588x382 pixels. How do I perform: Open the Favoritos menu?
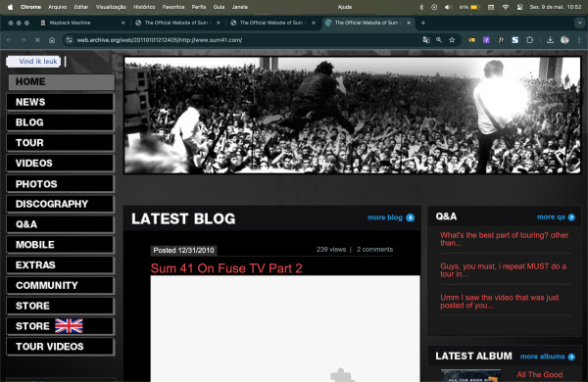[173, 7]
